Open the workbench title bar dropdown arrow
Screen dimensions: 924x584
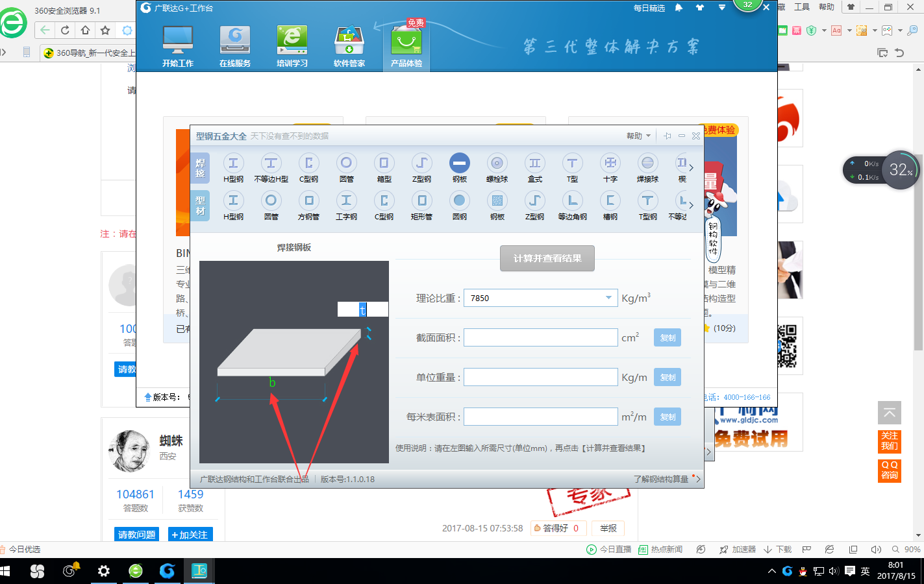[722, 8]
